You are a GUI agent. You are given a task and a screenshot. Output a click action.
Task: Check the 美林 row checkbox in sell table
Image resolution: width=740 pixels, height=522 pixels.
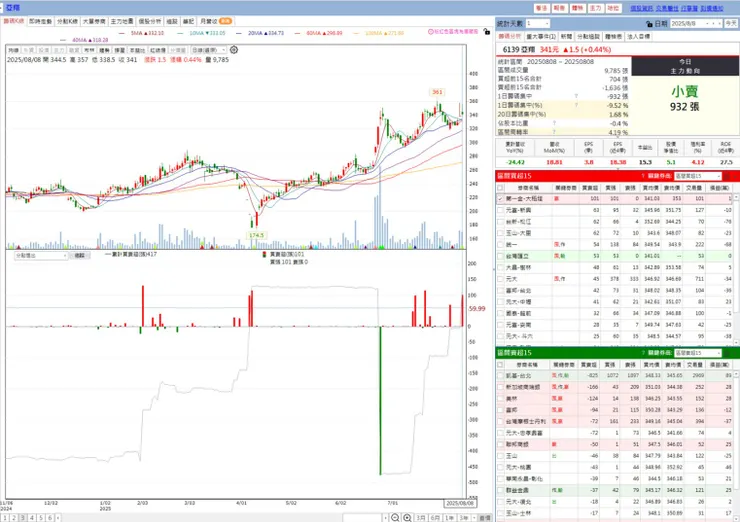[500, 399]
